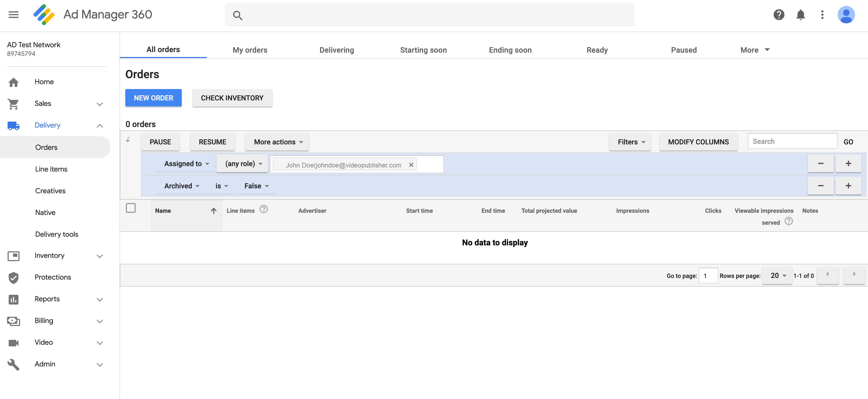The width and height of the screenshot is (868, 399).
Task: Open the three-dot options menu
Action: pyautogui.click(x=822, y=14)
